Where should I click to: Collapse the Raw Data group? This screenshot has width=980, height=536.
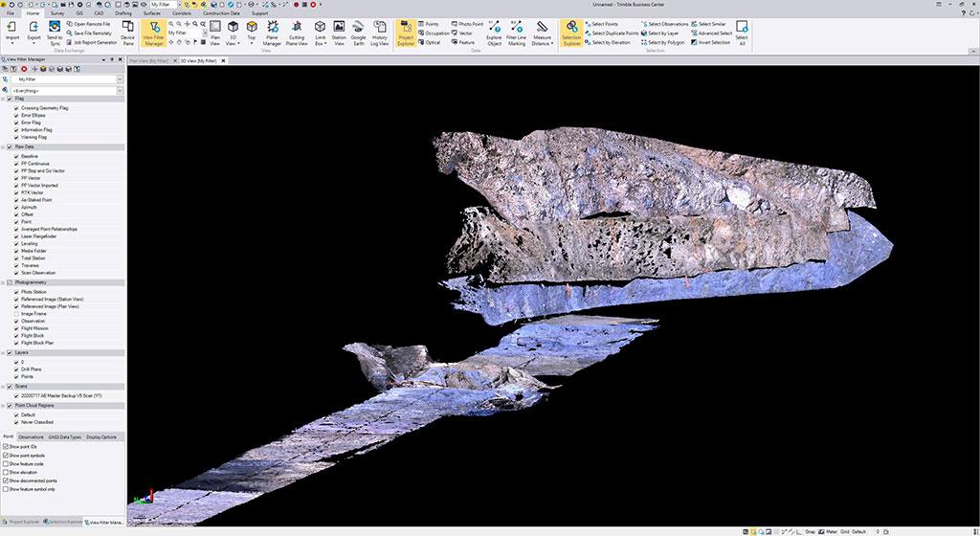[3, 146]
